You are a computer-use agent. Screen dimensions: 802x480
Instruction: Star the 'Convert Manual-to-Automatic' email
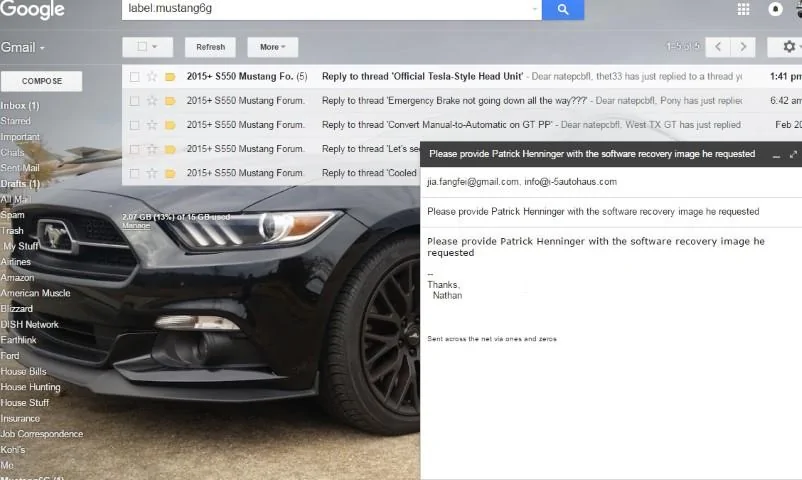[152, 125]
